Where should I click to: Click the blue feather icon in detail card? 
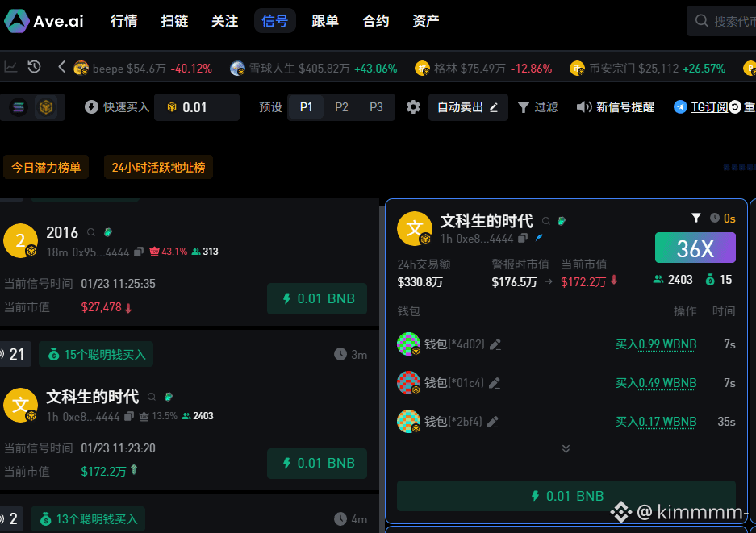click(539, 237)
